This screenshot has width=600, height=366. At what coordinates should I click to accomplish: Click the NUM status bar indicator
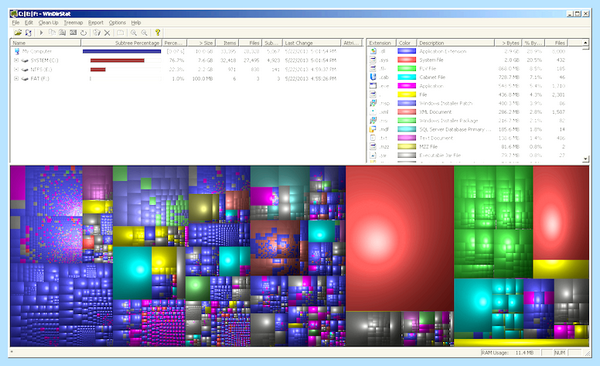tap(560, 353)
